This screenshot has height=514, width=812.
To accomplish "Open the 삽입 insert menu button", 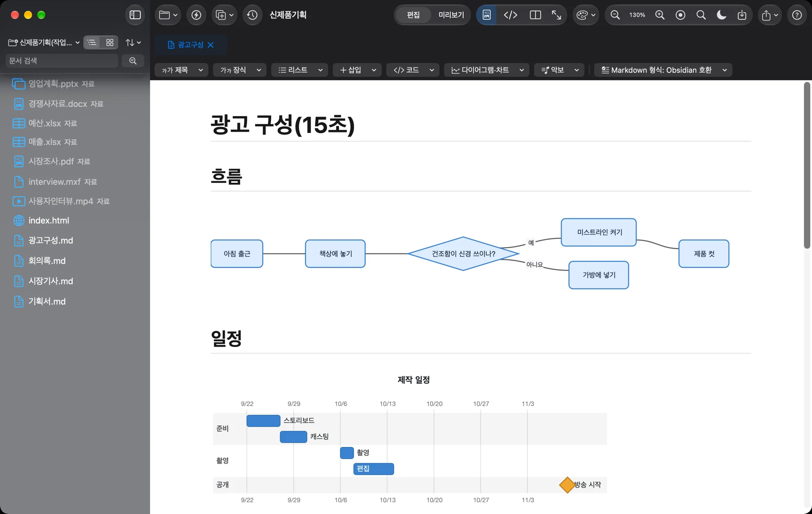I will pos(357,70).
